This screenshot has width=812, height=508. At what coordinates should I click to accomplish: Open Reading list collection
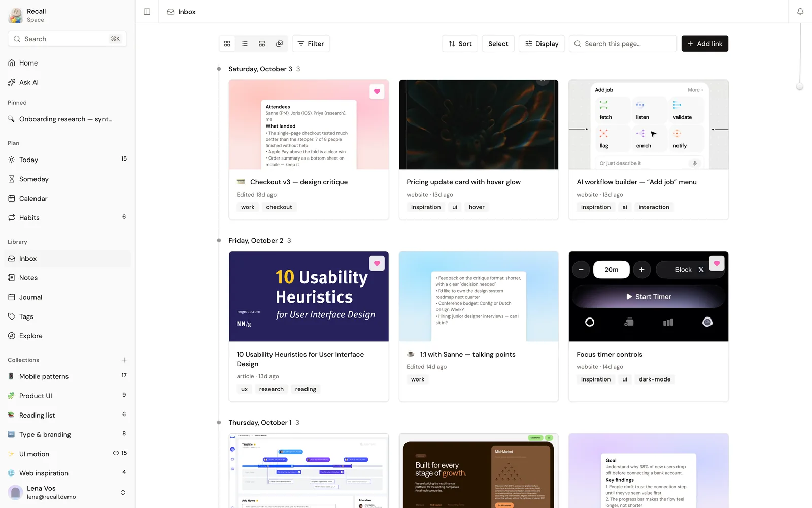(67, 415)
